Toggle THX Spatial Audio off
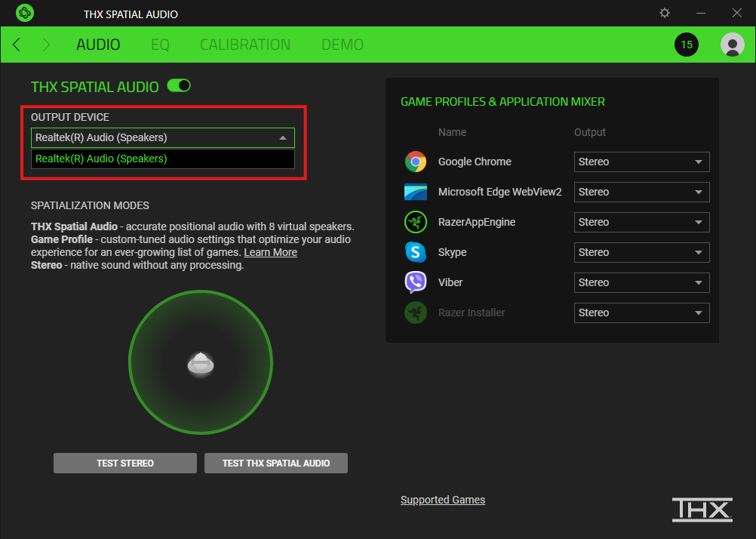The width and height of the screenshot is (756, 539). (178, 87)
